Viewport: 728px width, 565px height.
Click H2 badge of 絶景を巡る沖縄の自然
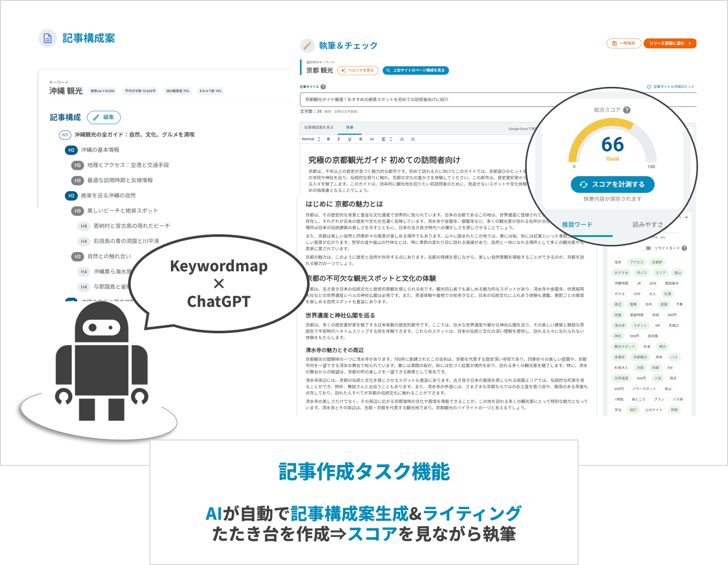[x=71, y=196]
